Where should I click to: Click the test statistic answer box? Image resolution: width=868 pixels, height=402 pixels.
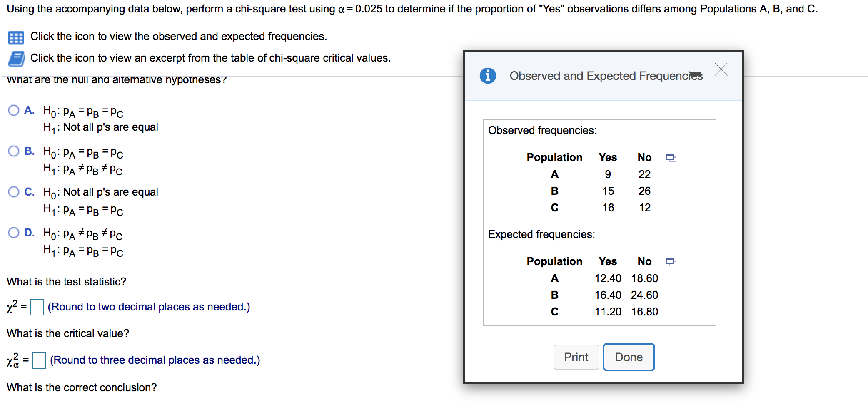(x=37, y=307)
